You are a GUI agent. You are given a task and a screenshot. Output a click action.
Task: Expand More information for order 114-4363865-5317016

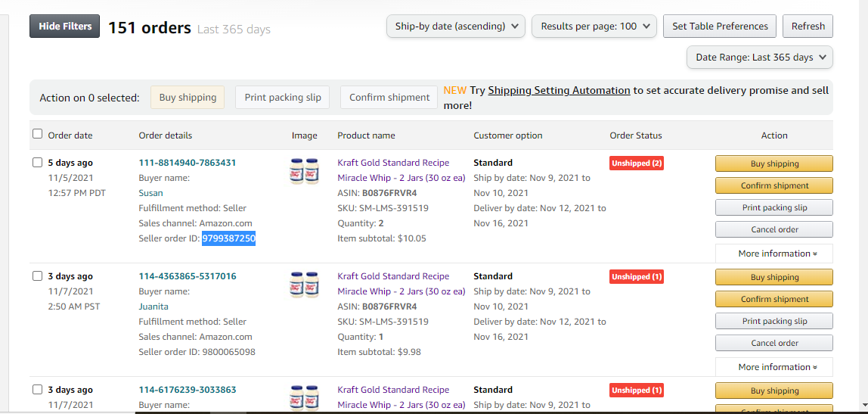coord(774,367)
